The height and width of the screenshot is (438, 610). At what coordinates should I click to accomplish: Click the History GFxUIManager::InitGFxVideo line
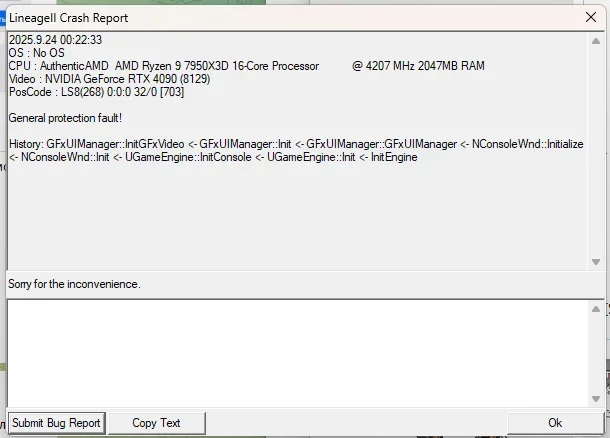click(x=296, y=144)
